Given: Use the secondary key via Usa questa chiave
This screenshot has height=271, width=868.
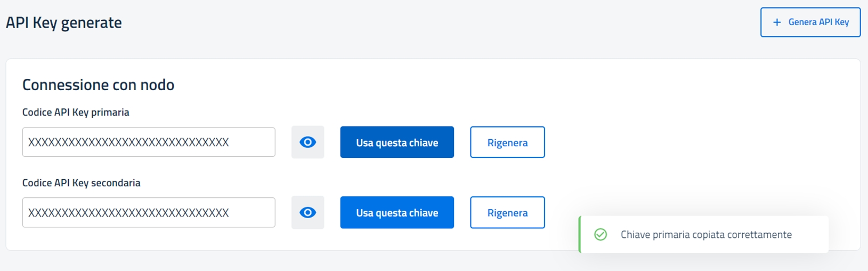Looking at the screenshot, I should [x=397, y=213].
